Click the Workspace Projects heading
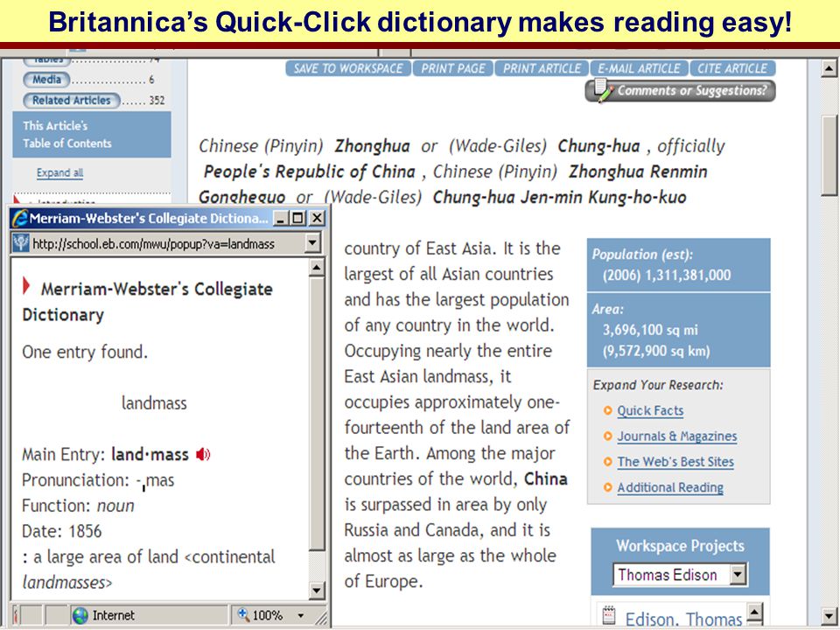Viewport: 840px width, 630px height. coord(681,546)
